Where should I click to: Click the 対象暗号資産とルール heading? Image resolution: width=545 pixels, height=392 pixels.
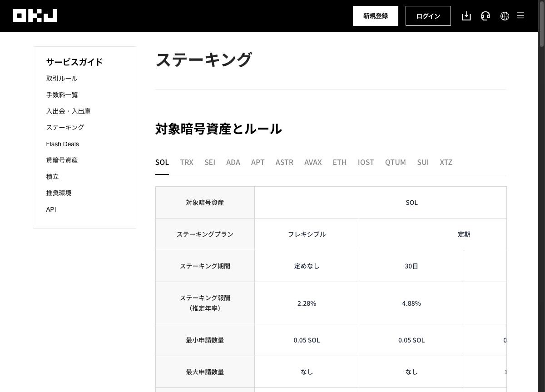click(x=218, y=129)
